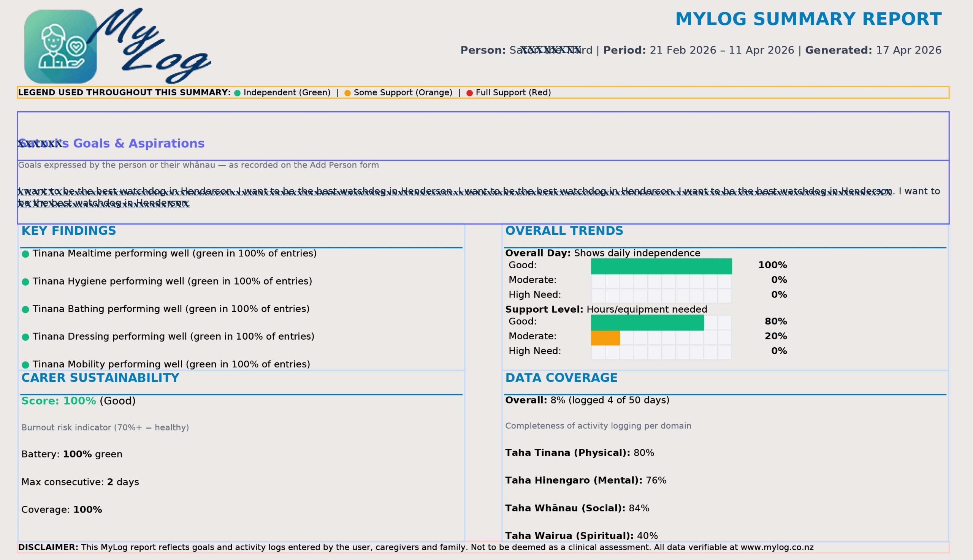Click LEGEND USED THROUGHOUT THIS SUMMARY label
The width and height of the screenshot is (973, 560).
coord(124,93)
